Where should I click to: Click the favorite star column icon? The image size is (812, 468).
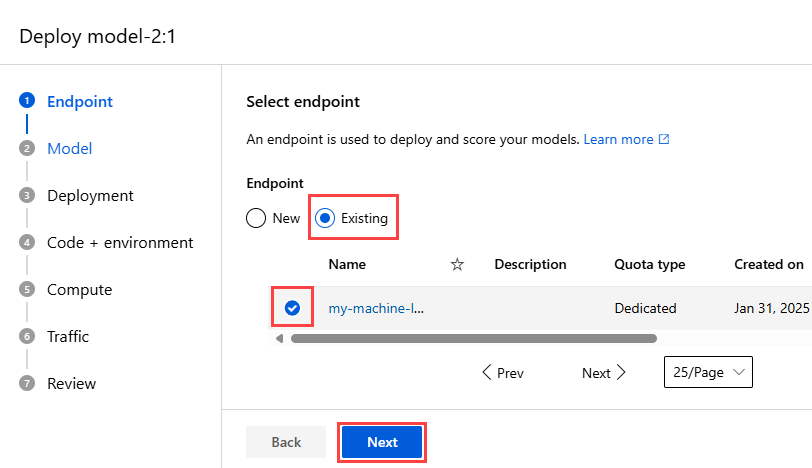457,265
